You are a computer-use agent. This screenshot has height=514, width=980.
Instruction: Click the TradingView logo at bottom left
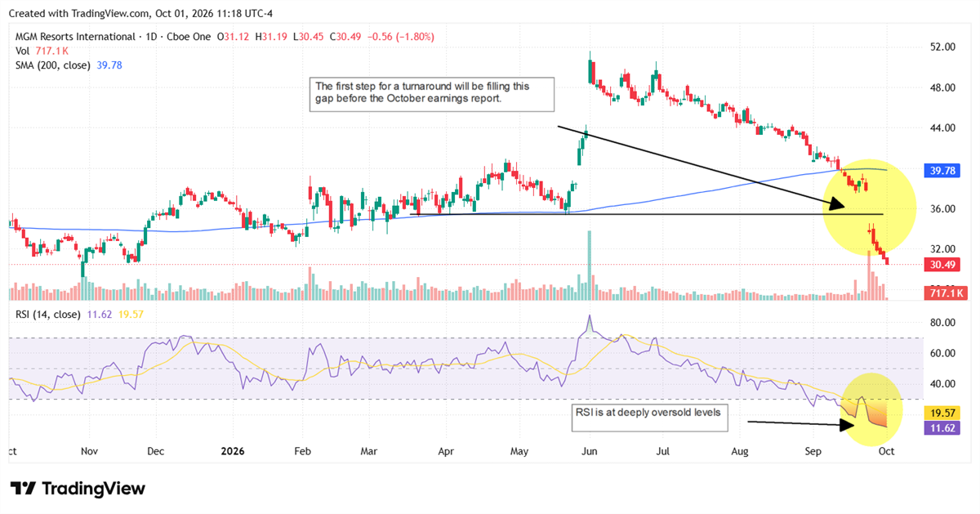point(78,489)
